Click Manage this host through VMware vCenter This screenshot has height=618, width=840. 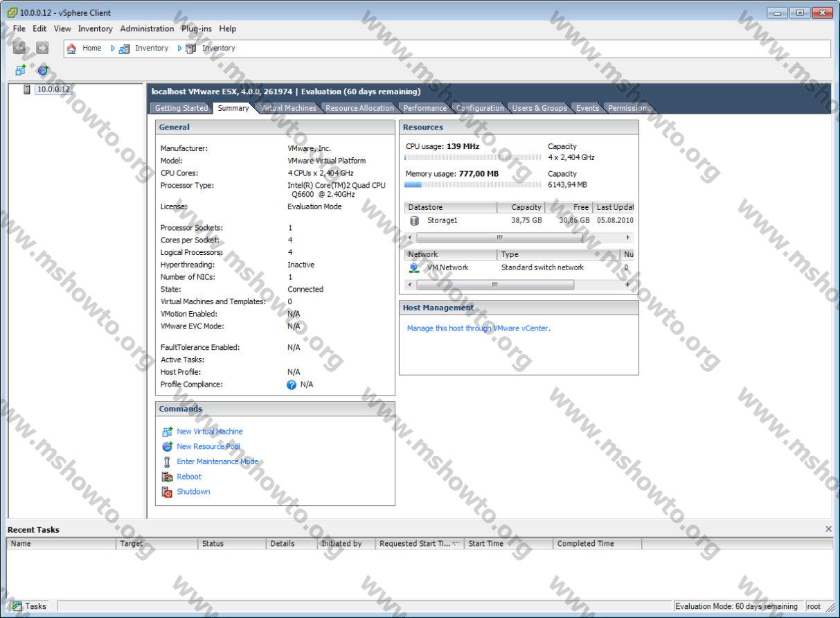click(x=479, y=328)
